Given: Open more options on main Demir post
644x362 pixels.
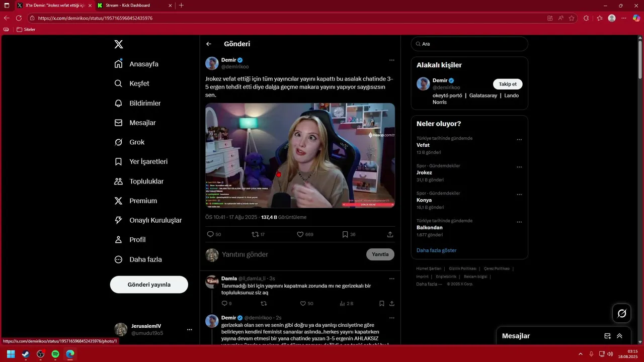Looking at the screenshot, I should (x=391, y=60).
